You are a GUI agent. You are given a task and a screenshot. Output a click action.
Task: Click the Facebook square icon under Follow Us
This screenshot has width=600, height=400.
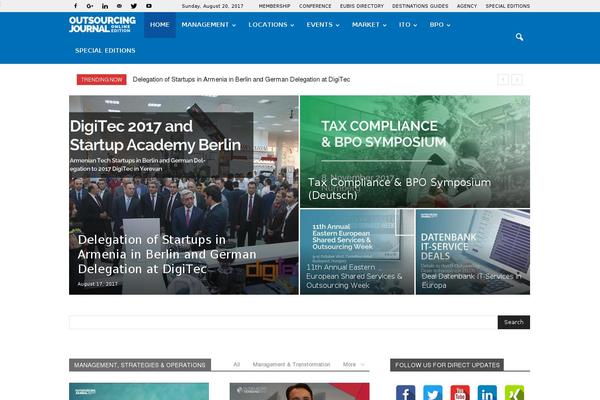coord(406,393)
